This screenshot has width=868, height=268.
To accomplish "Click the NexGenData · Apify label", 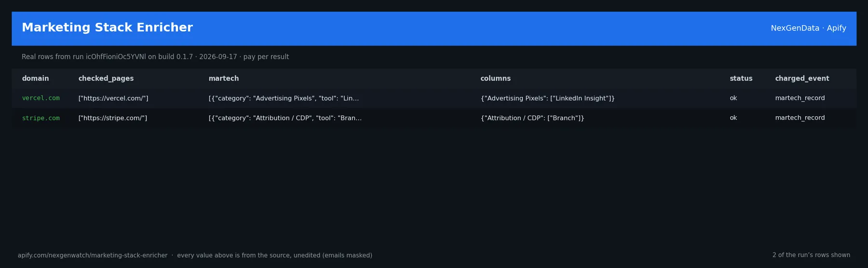I will click(x=808, y=28).
